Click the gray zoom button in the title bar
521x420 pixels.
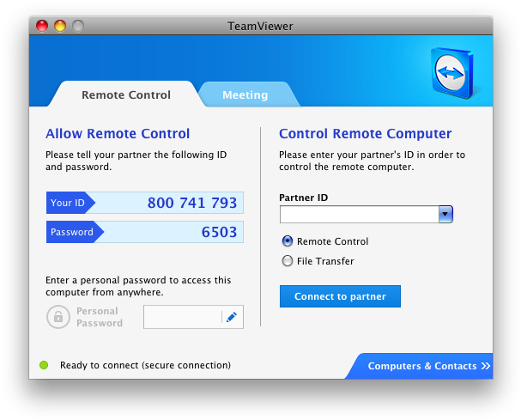pos(78,26)
